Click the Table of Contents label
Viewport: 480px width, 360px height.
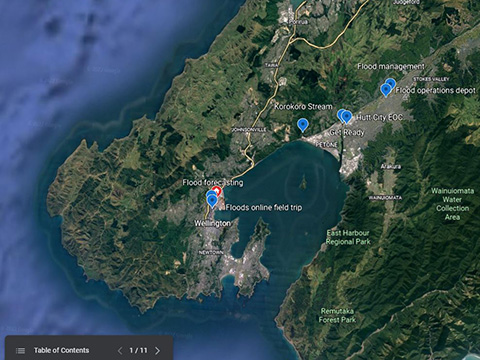61,350
